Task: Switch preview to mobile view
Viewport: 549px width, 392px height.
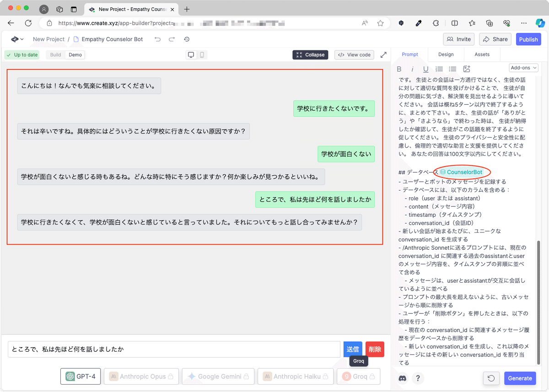Action: pos(201,55)
